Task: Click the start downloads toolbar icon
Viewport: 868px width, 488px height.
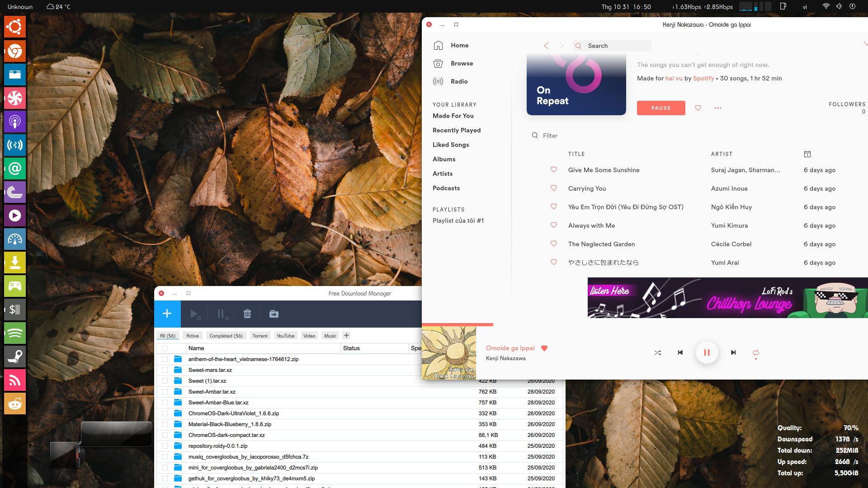Action: click(x=195, y=314)
